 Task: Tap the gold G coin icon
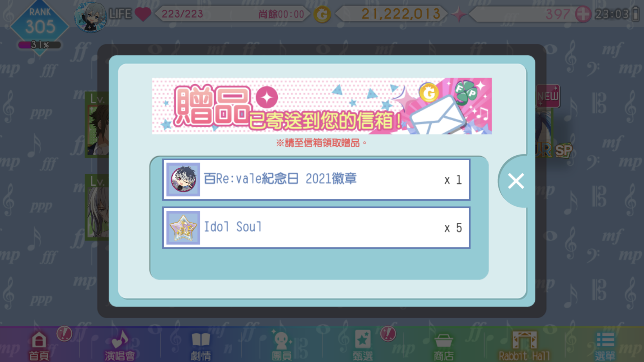[x=322, y=14]
